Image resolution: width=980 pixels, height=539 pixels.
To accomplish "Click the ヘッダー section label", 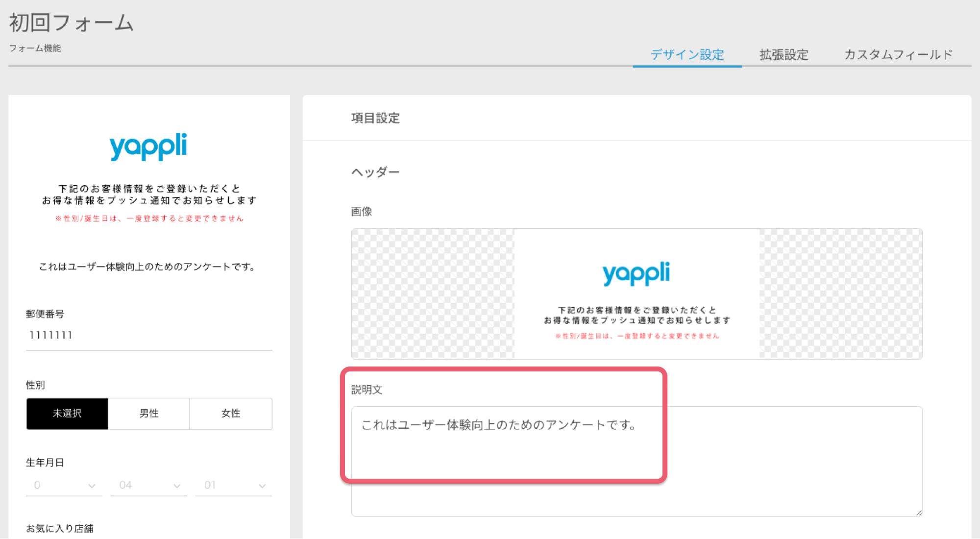I will point(375,172).
